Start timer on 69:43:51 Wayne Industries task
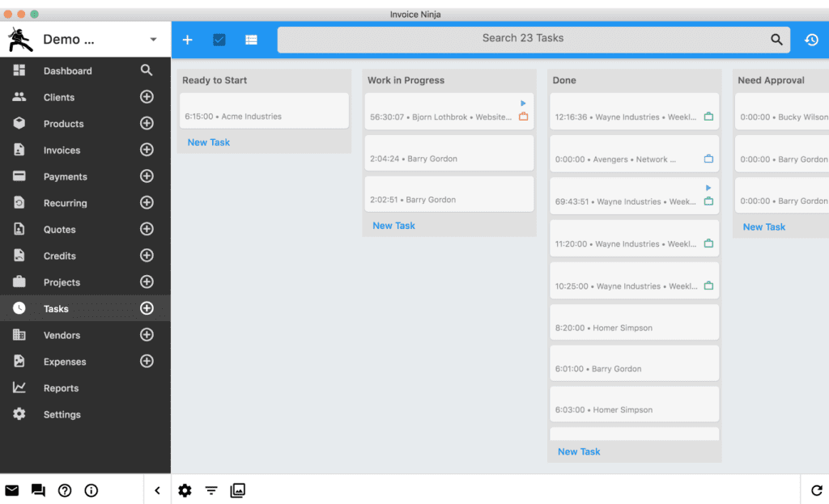 tap(708, 188)
